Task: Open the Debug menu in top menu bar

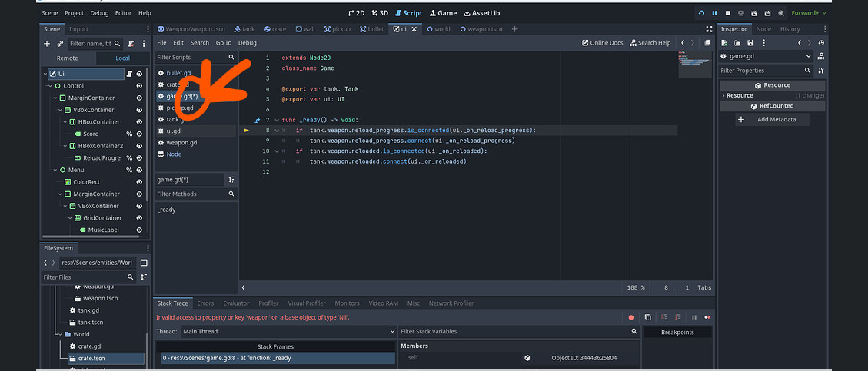Action: click(99, 13)
